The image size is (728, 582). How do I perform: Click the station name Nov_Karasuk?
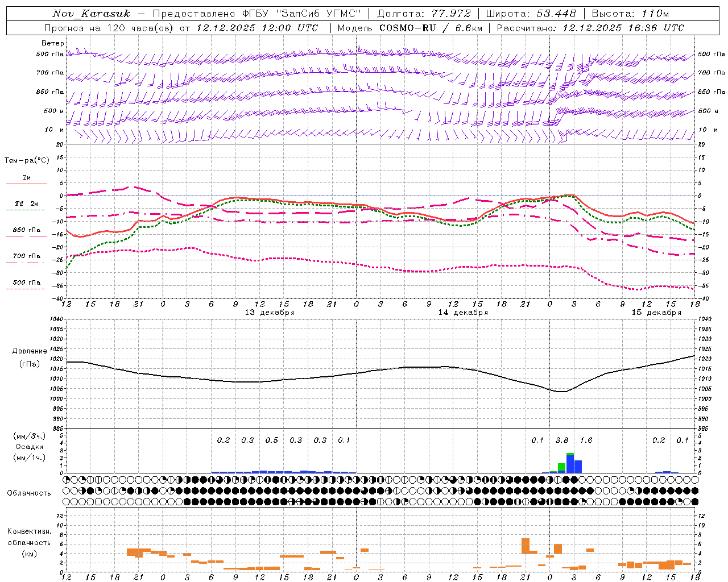coord(91,14)
